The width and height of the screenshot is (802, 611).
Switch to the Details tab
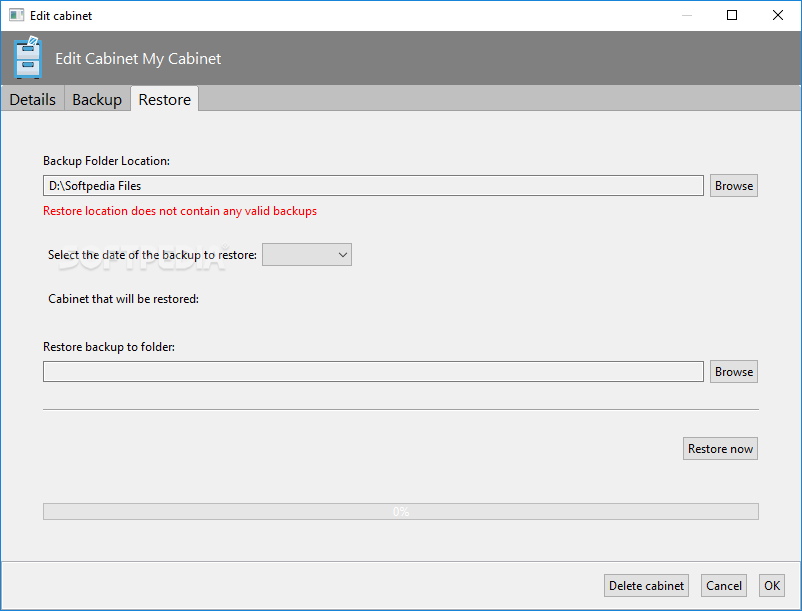click(x=33, y=99)
